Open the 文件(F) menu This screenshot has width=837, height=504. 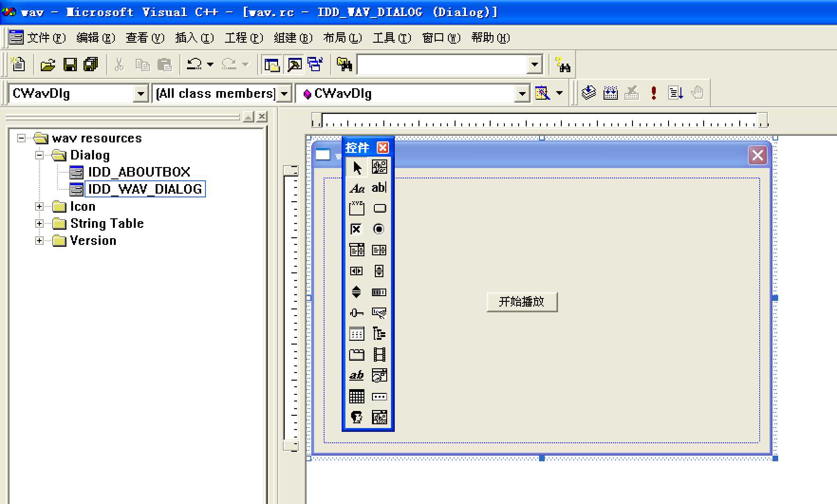coord(46,38)
